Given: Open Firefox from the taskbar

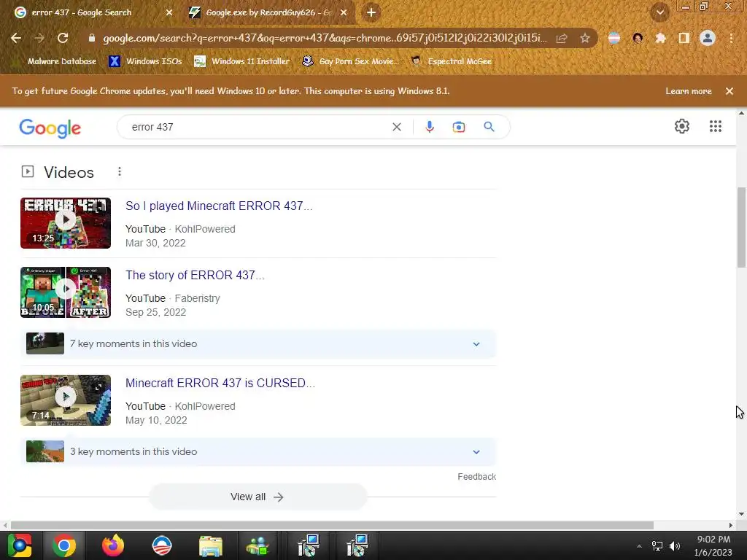Looking at the screenshot, I should point(113,545).
